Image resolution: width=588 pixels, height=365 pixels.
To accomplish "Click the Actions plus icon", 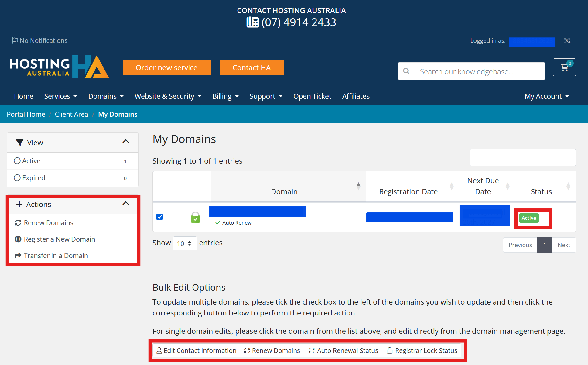I will 19,204.
